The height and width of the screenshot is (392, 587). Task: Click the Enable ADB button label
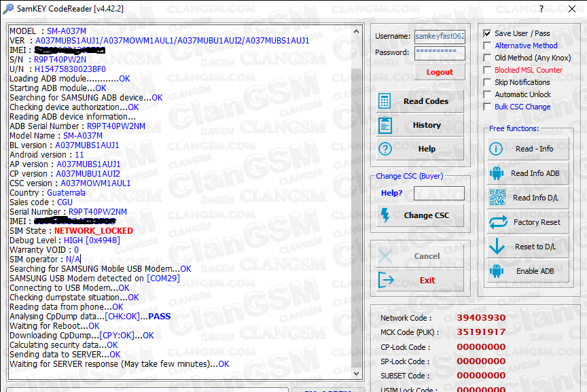[535, 271]
